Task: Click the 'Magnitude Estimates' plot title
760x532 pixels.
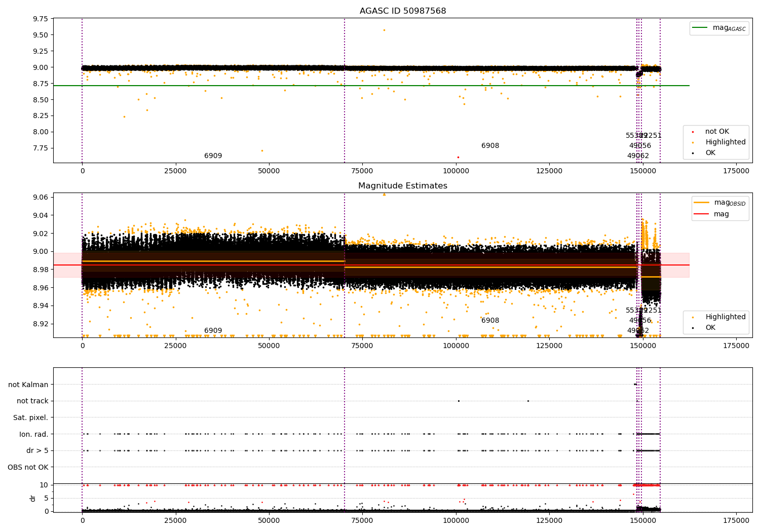Action: pos(403,186)
